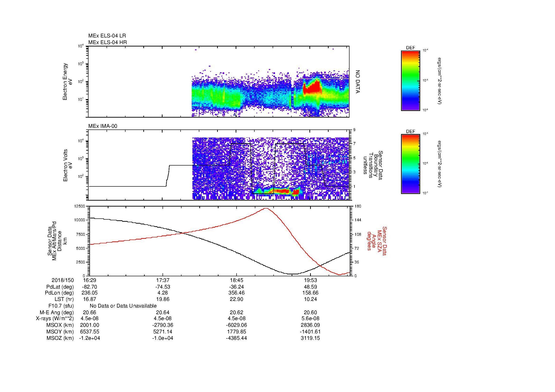Select the 'MEx ELS-04 HR' panel title
Viewport: 555px width, 392px height.
107,42
